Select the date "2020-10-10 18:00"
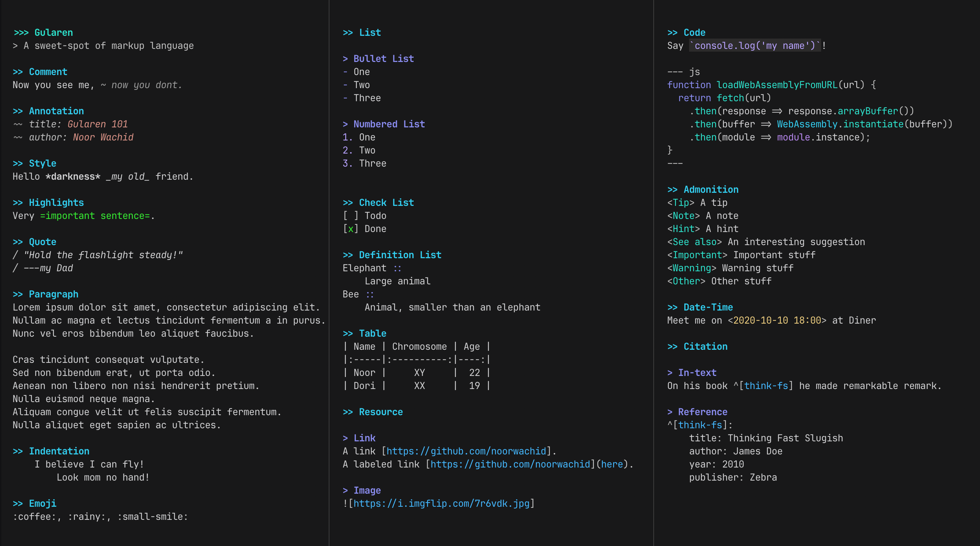The width and height of the screenshot is (980, 546). pos(776,320)
